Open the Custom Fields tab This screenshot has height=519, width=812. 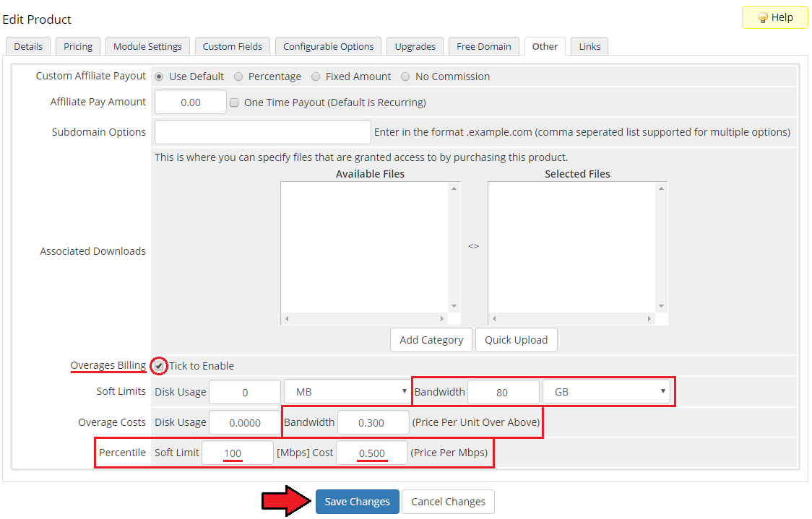coord(233,47)
